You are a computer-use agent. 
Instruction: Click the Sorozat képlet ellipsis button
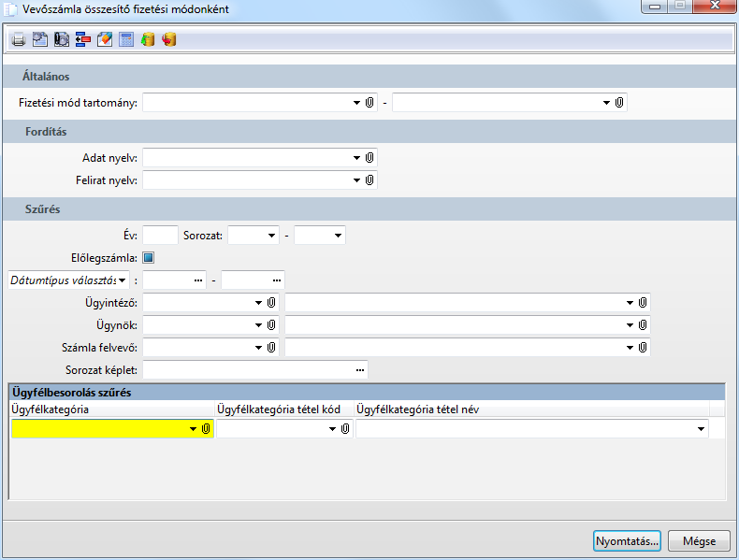pos(360,370)
